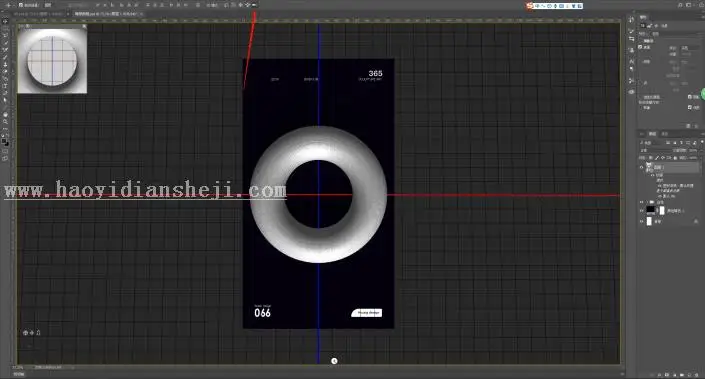Select the Zoom magnifier tool
This screenshot has height=379, width=705.
pyautogui.click(x=5, y=121)
